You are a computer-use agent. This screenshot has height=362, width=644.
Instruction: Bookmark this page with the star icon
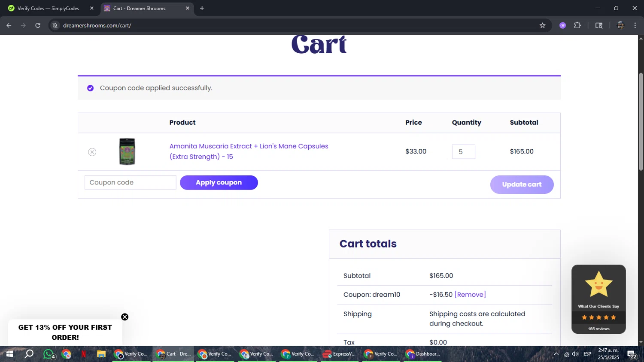click(542, 25)
